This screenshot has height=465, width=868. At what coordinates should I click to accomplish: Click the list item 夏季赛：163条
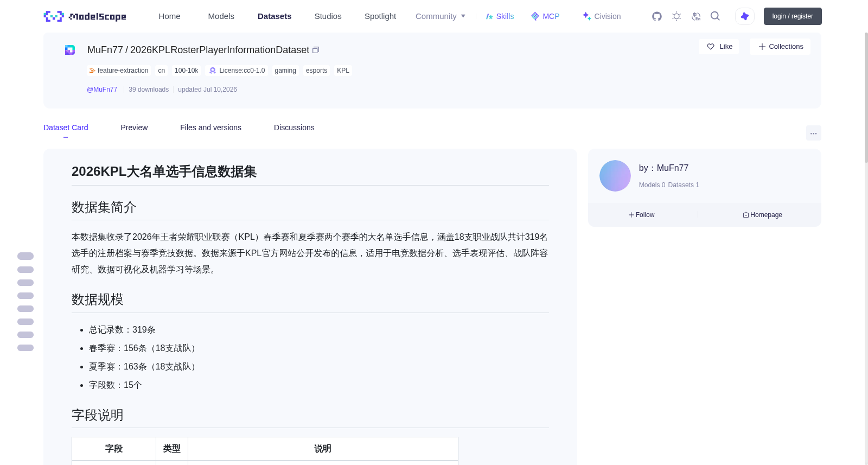[144, 367]
